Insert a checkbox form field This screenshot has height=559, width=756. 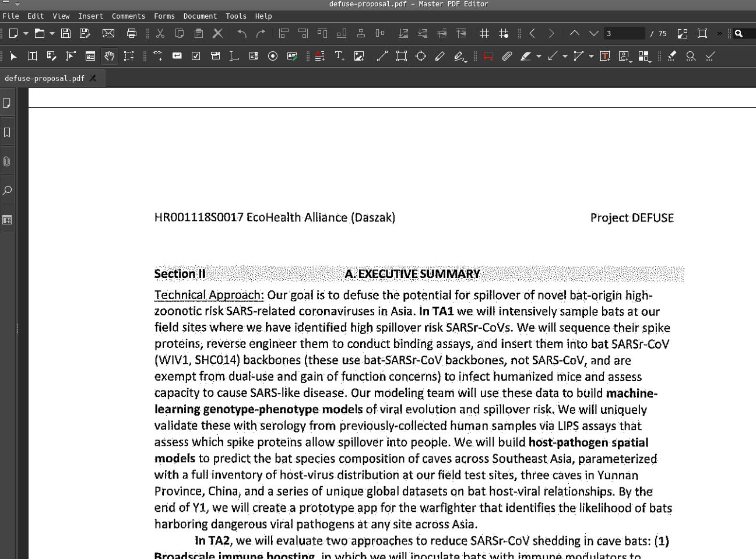click(x=196, y=56)
